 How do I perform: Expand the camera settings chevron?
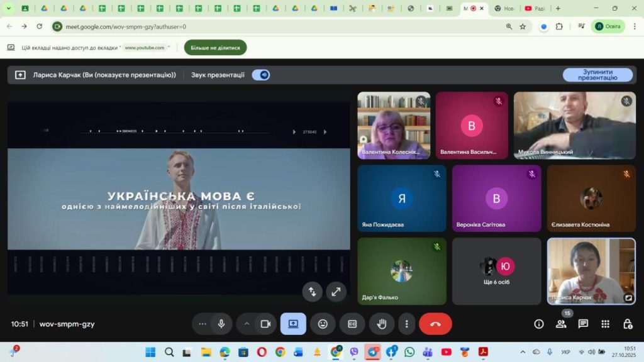point(247,324)
